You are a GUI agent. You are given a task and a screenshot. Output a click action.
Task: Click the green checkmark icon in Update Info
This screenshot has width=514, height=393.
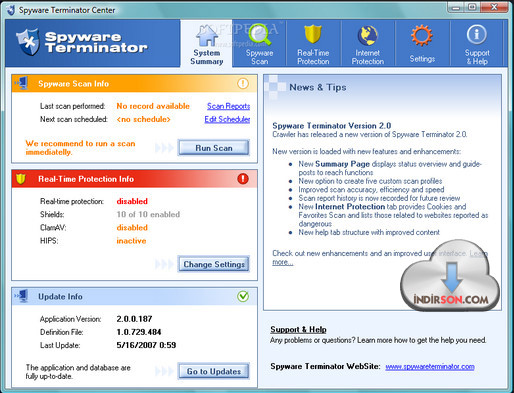[x=243, y=296]
